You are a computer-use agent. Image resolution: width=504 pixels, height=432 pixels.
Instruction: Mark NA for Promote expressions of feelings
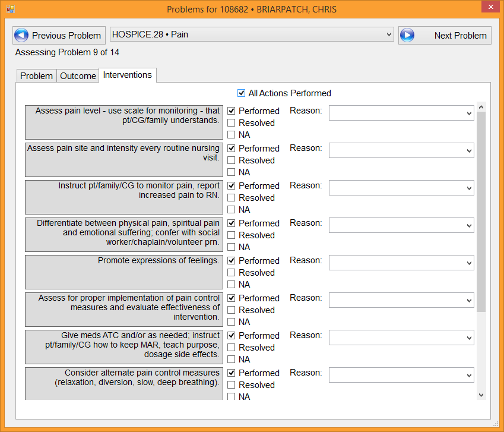pyautogui.click(x=232, y=285)
